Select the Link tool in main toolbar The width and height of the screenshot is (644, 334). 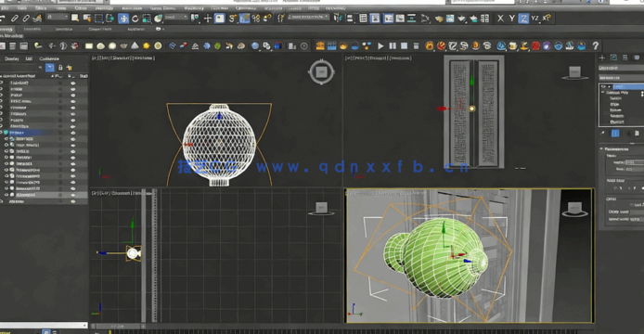[x=14, y=18]
